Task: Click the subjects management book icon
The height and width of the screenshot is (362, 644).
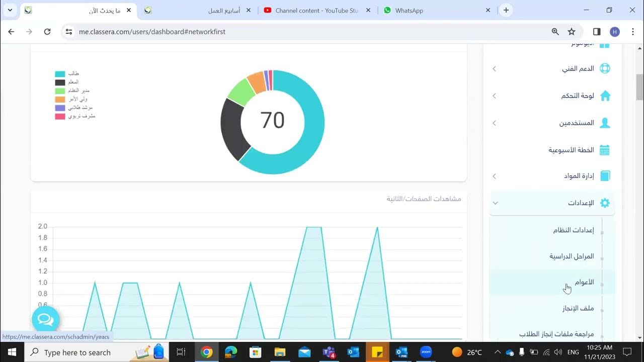Action: coord(605,176)
